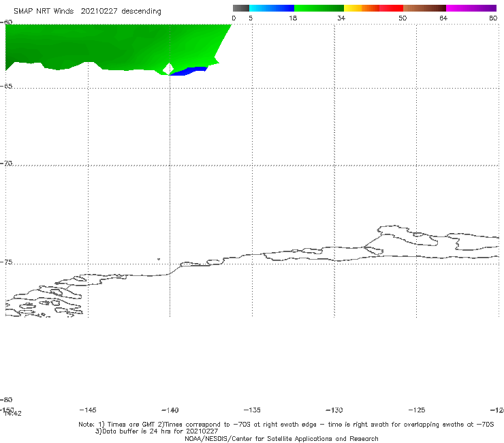Click the -80 latitude axis label
Image resolution: width=504 pixels, height=443 pixels.
tap(6, 399)
